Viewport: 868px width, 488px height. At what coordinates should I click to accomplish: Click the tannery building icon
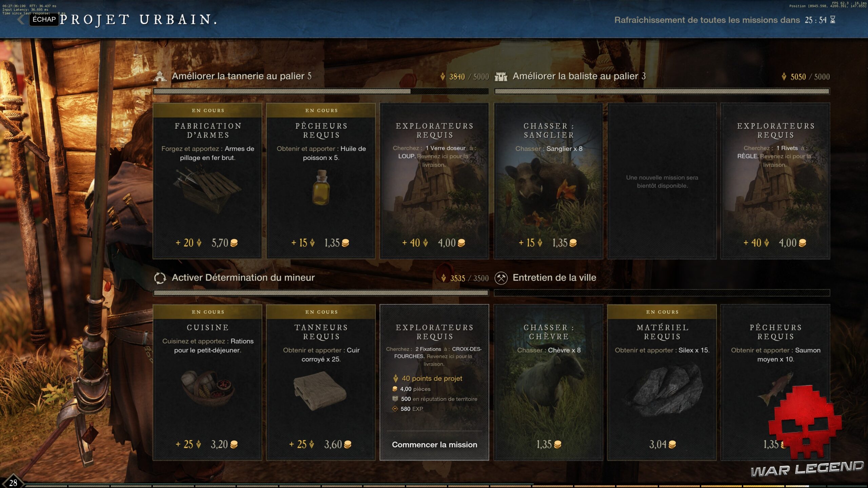[x=160, y=76]
